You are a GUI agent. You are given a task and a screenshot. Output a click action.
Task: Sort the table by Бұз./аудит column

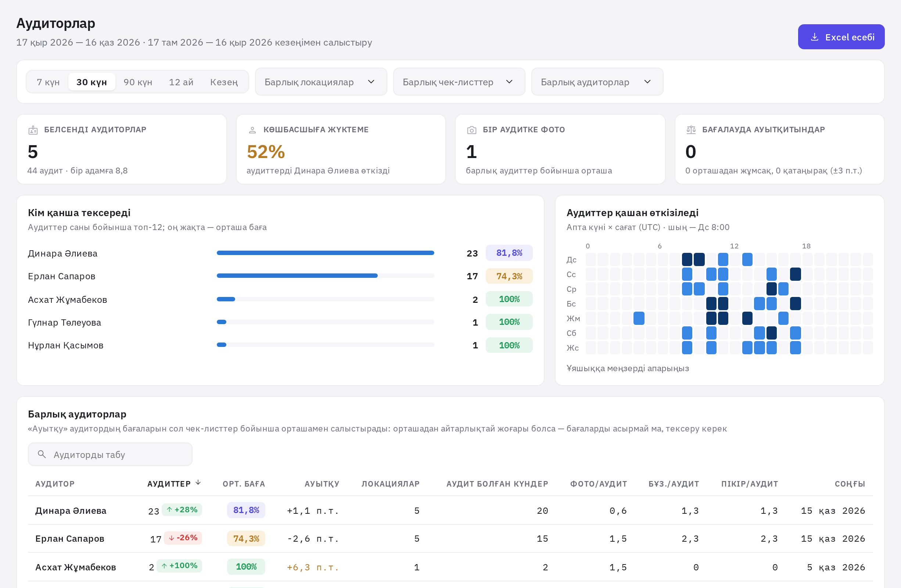(674, 484)
